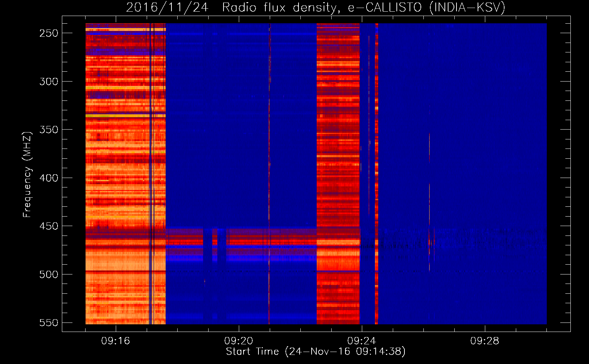589x364 pixels.
Task: Click the red-orange burst band starting near 09:15
Action: coord(126,174)
